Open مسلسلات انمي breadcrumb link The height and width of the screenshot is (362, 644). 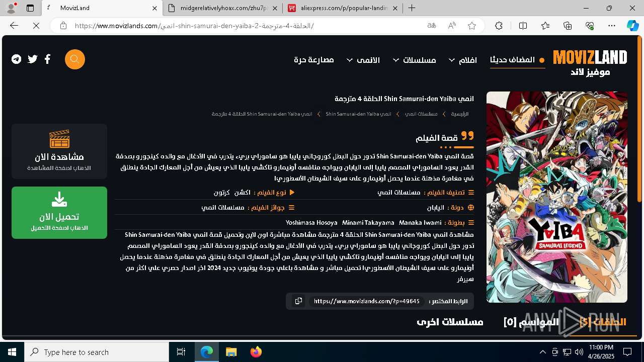click(x=421, y=114)
